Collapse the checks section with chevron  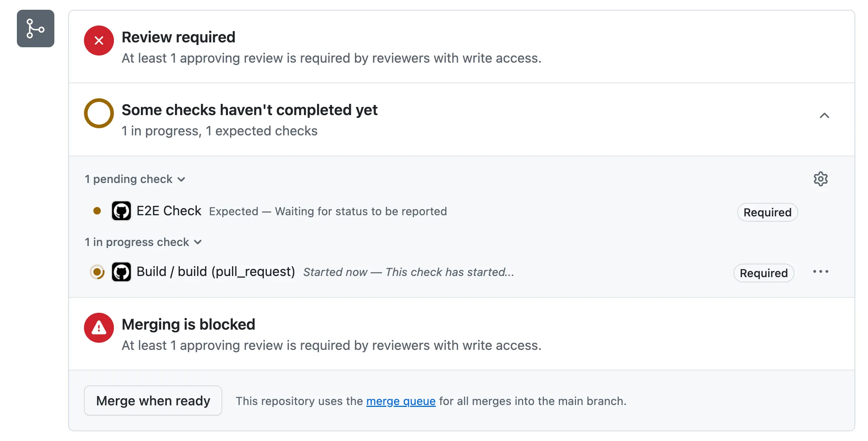[824, 115]
